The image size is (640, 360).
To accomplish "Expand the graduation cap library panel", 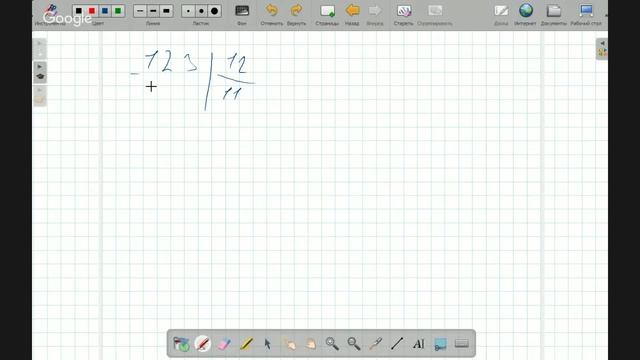I will pyautogui.click(x=40, y=72).
